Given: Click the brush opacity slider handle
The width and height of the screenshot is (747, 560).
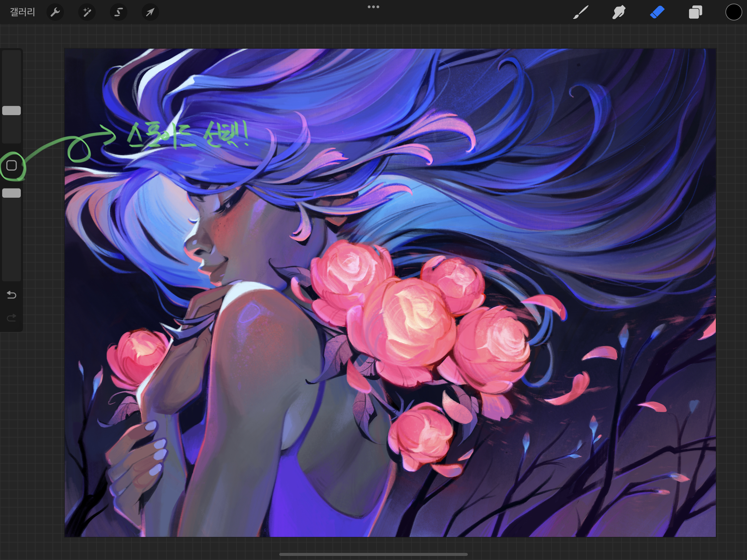Looking at the screenshot, I should (11, 193).
